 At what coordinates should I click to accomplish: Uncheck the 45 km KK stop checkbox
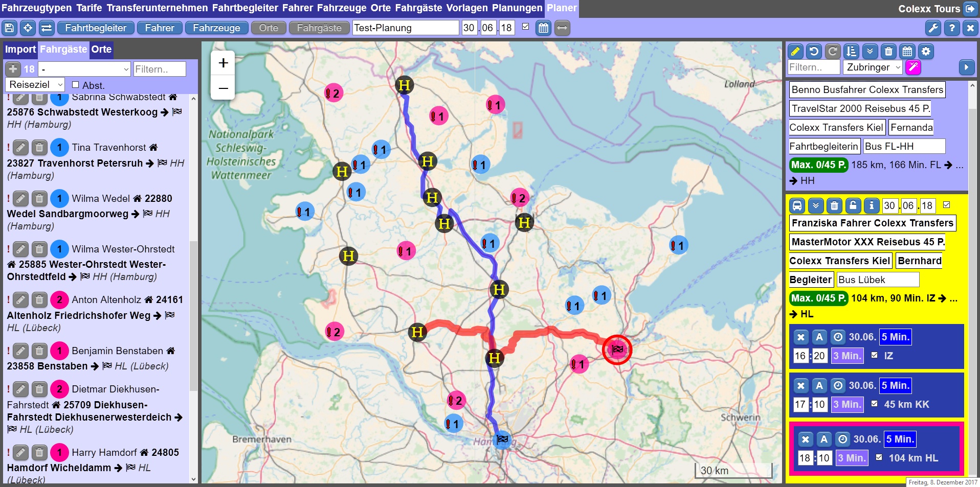(875, 404)
